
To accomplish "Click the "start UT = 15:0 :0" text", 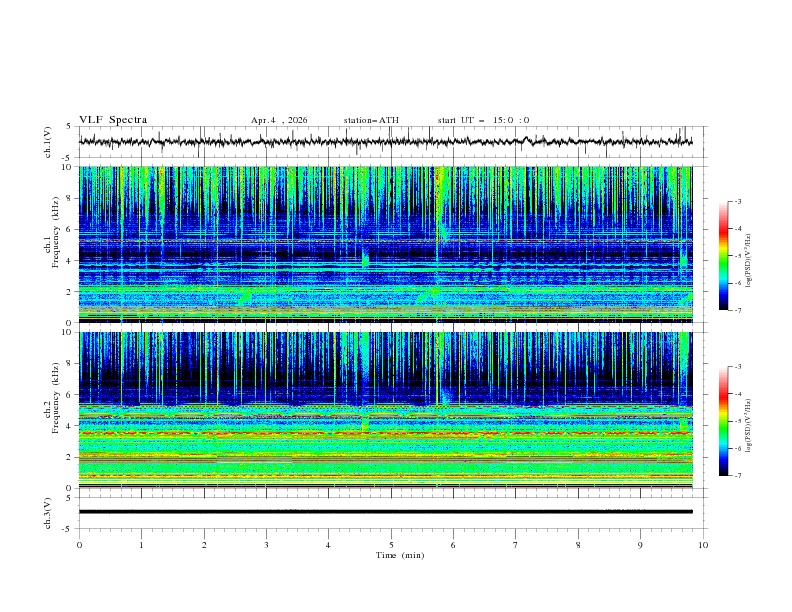I will (483, 120).
